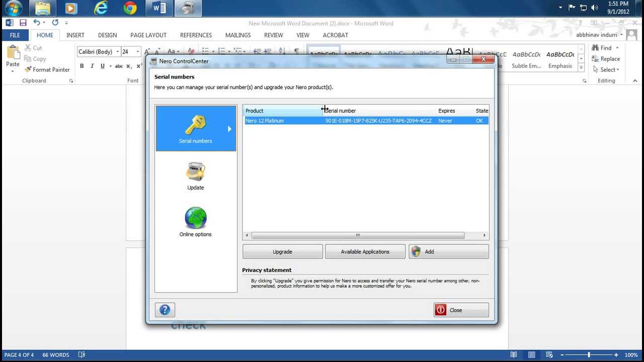Open Serial numbers section in Nero sidebar
The width and height of the screenshot is (644, 362).
coord(196,128)
